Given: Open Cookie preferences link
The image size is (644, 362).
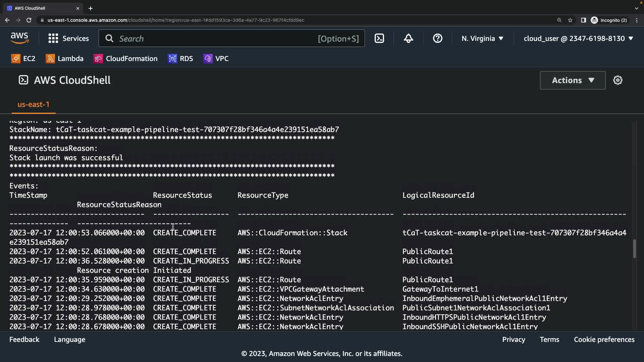Looking at the screenshot, I should tap(604, 340).
